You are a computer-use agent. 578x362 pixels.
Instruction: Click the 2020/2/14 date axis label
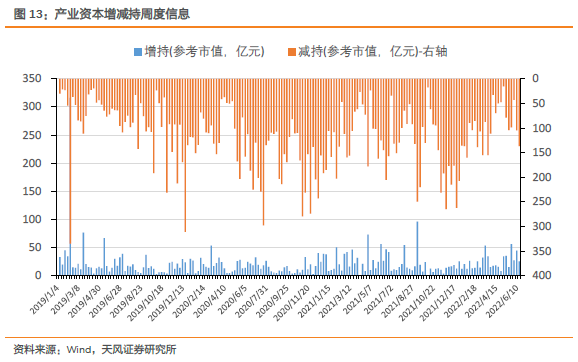click(189, 300)
